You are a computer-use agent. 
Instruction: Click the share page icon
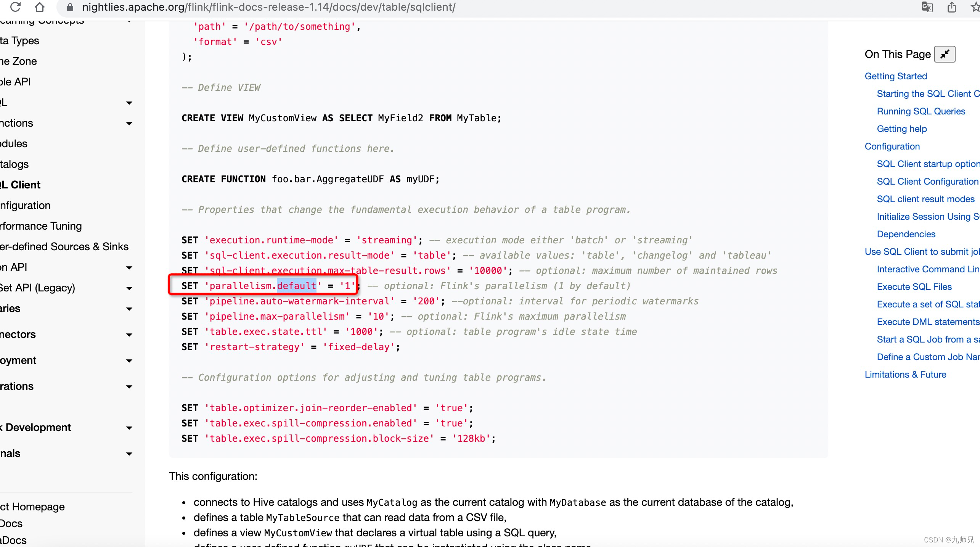click(952, 7)
